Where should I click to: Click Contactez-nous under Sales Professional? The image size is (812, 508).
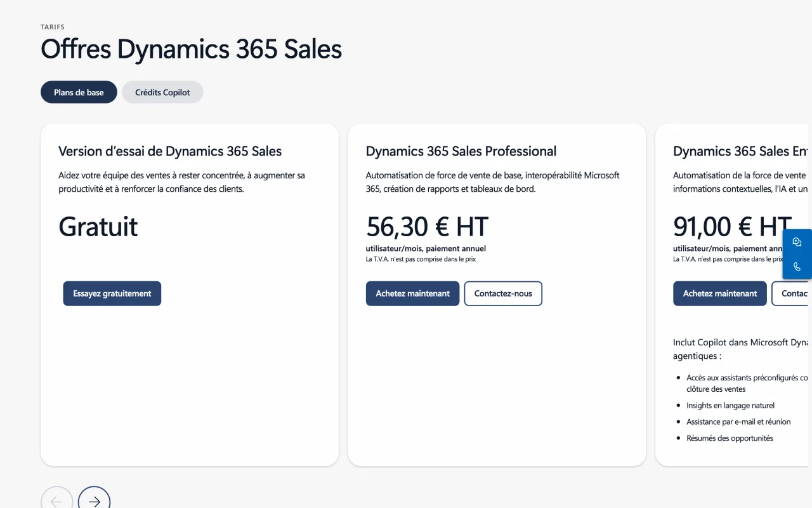coord(503,293)
